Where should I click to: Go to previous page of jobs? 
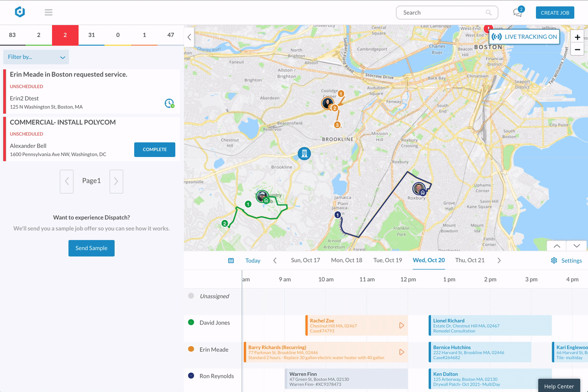click(67, 181)
